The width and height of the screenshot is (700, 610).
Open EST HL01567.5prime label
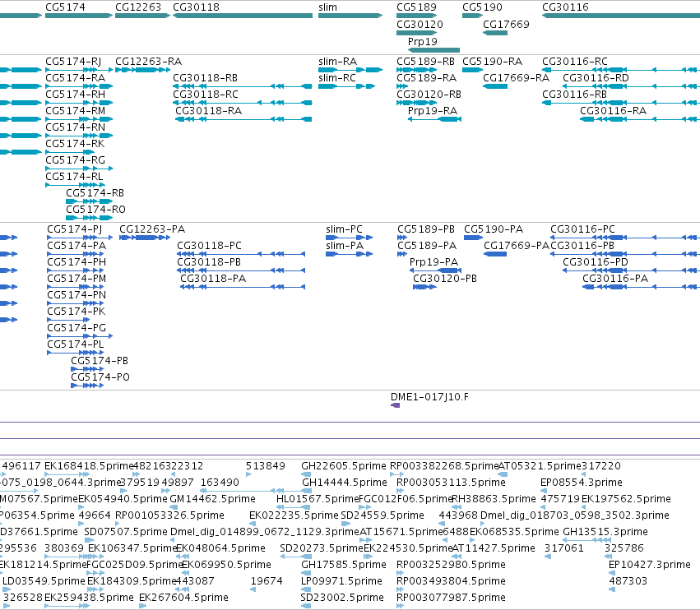318,499
